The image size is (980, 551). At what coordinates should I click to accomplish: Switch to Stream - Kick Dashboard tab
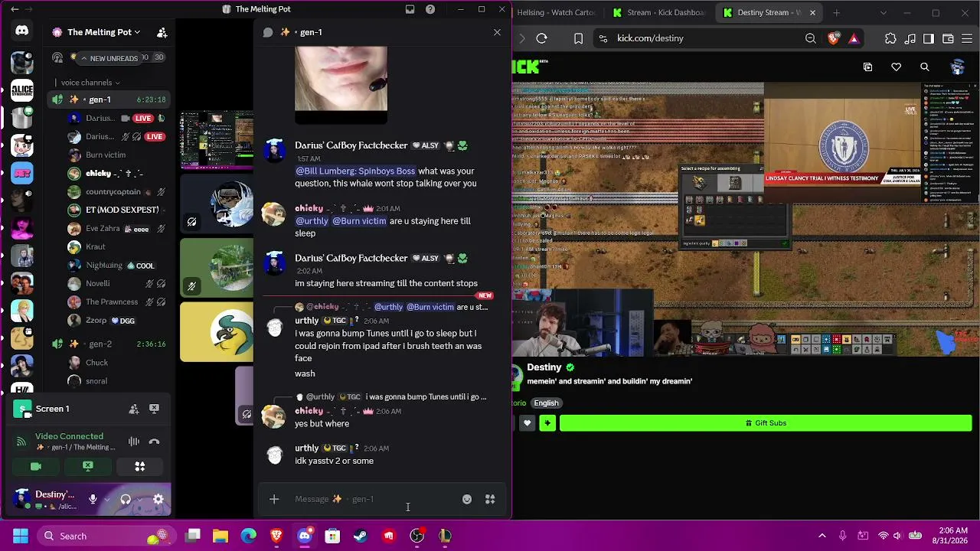pos(660,12)
